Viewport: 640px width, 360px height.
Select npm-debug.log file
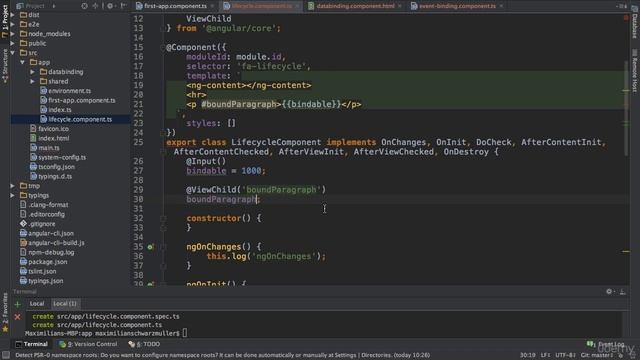47,252
